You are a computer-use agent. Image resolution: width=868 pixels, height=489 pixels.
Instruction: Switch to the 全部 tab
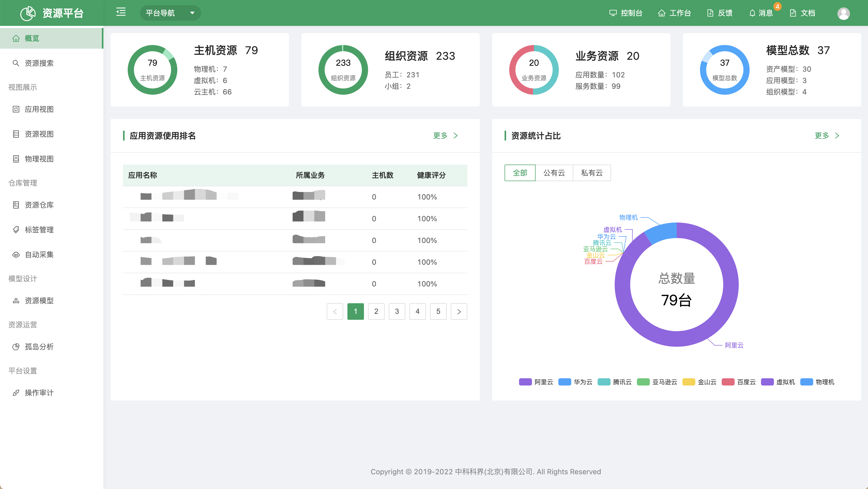(x=520, y=173)
